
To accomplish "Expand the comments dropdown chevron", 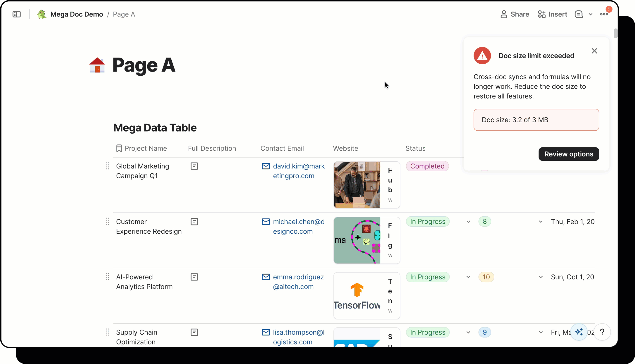I will [591, 14].
